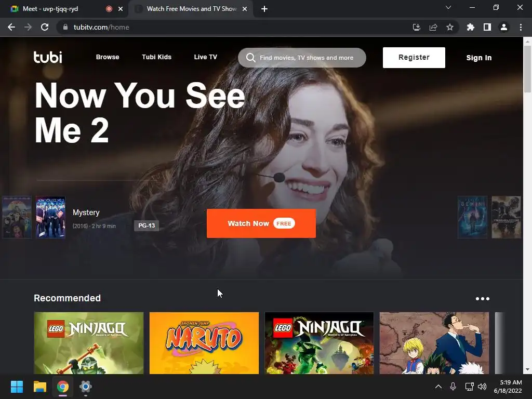
Task: Click the volume tray icon
Action: pyautogui.click(x=482, y=387)
